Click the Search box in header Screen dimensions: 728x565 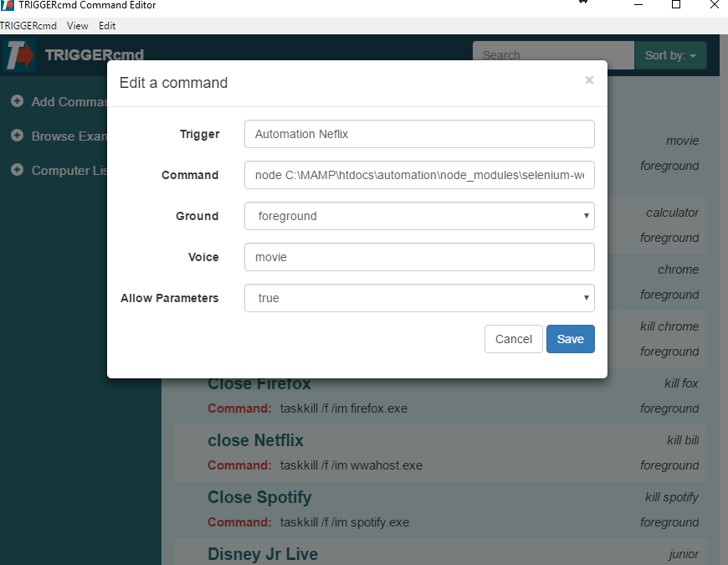click(553, 55)
